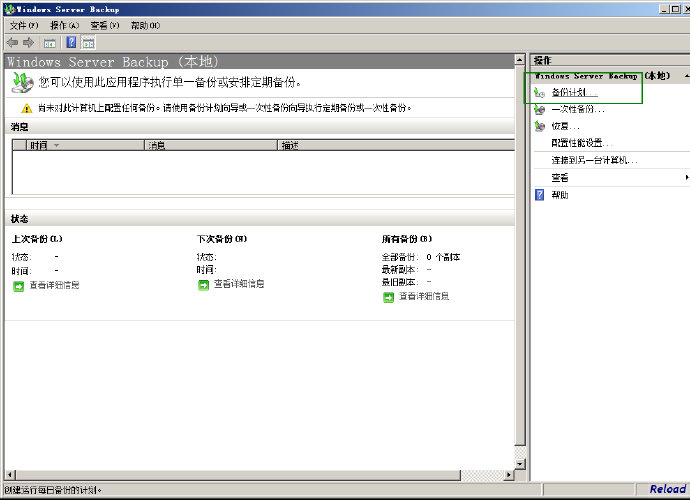Image resolution: width=690 pixels, height=500 pixels.
Task: Select the 所有备份(B) heading
Action: pyautogui.click(x=407, y=239)
